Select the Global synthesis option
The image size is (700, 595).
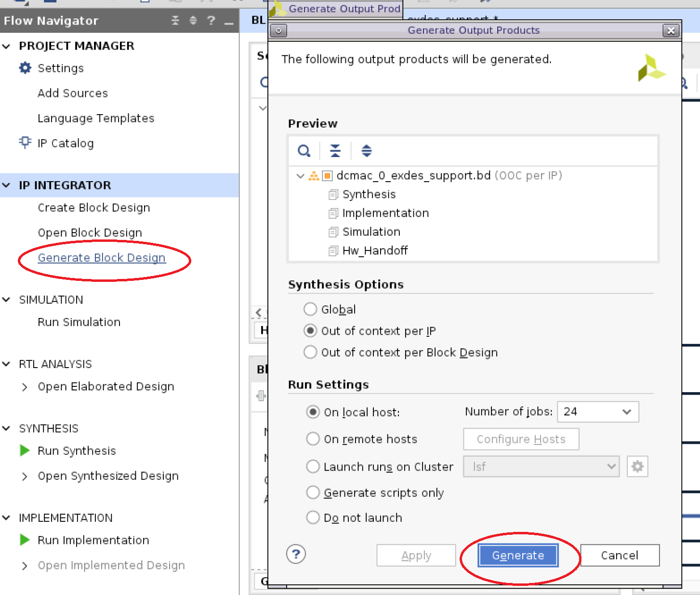pyautogui.click(x=310, y=309)
